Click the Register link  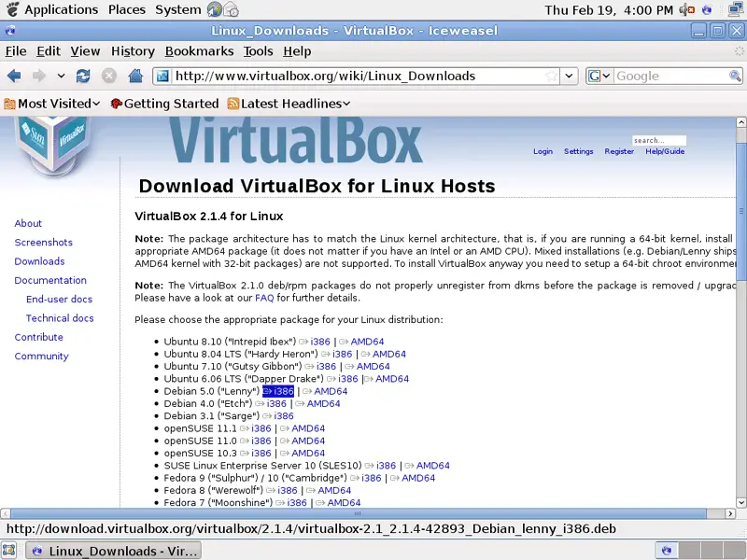point(619,151)
